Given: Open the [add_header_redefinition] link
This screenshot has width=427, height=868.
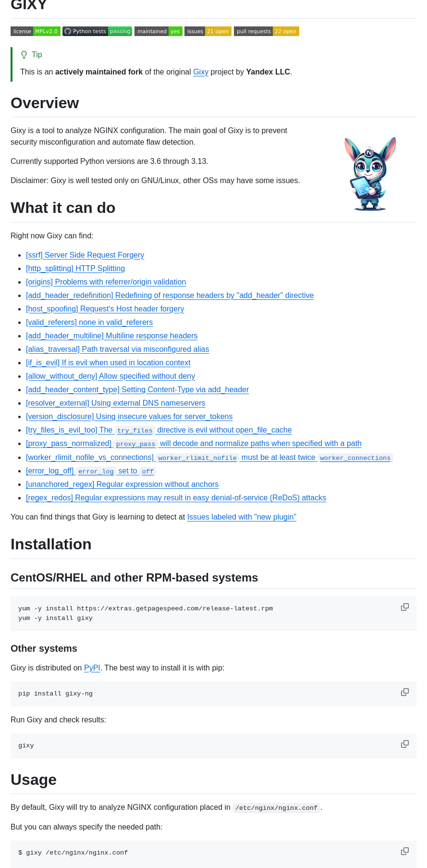Looking at the screenshot, I should [x=170, y=295].
